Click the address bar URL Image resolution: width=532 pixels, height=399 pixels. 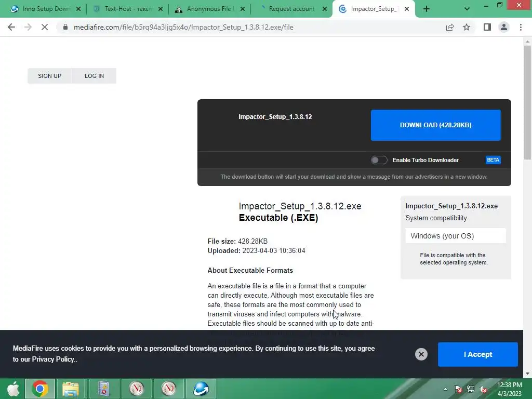tap(183, 27)
